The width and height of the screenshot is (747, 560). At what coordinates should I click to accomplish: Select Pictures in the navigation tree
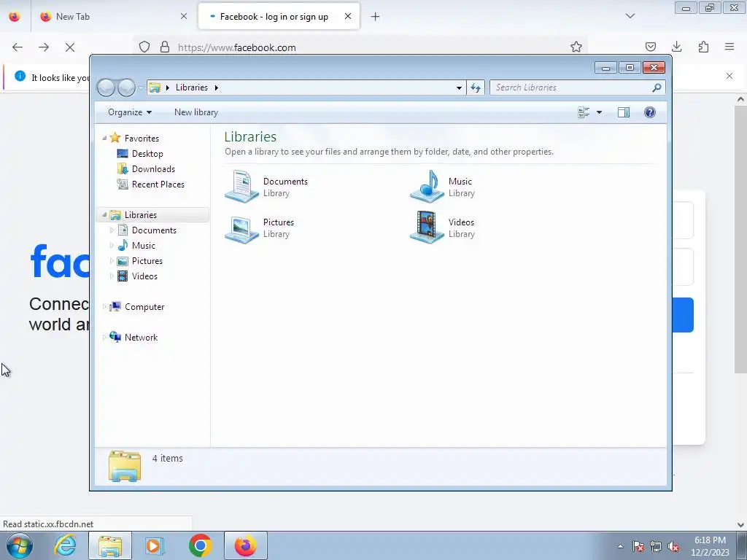[147, 260]
